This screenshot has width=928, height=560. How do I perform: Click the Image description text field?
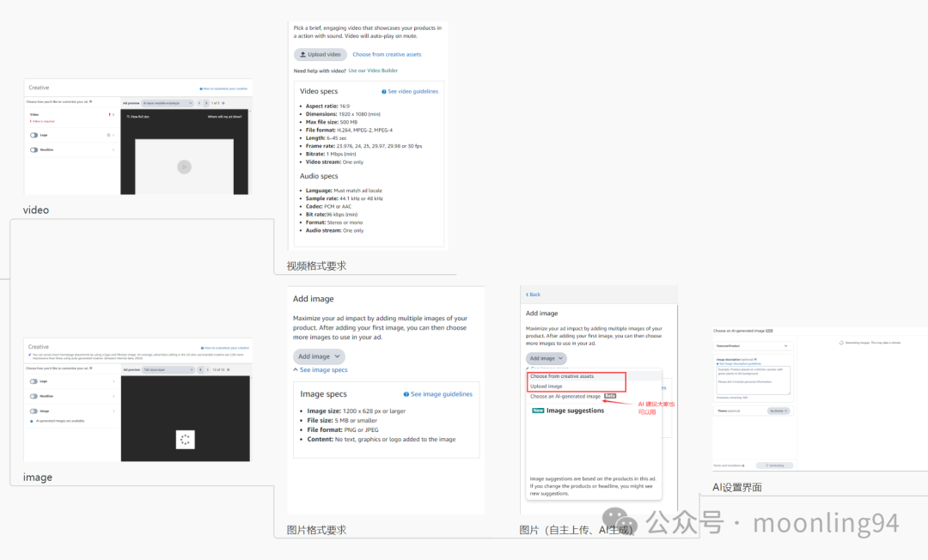point(753,380)
